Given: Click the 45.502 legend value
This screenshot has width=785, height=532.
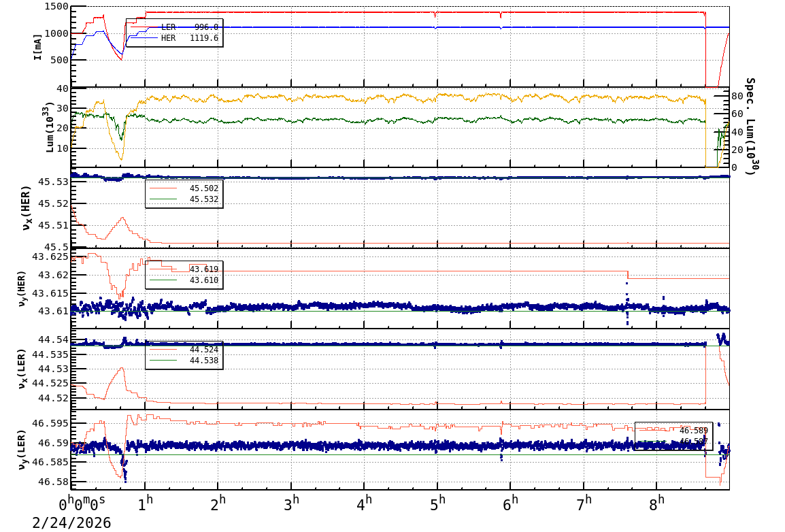Looking at the screenshot, I should pyautogui.click(x=204, y=188).
